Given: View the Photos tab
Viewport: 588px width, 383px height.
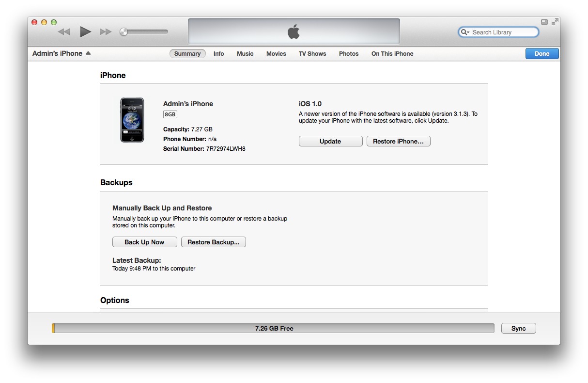Looking at the screenshot, I should pyautogui.click(x=349, y=54).
